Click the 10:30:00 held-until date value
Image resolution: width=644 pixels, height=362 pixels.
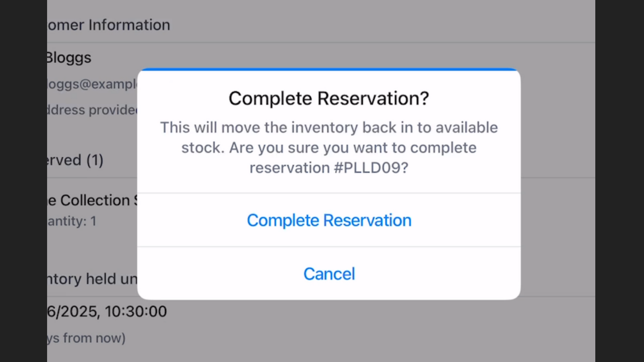point(107,311)
